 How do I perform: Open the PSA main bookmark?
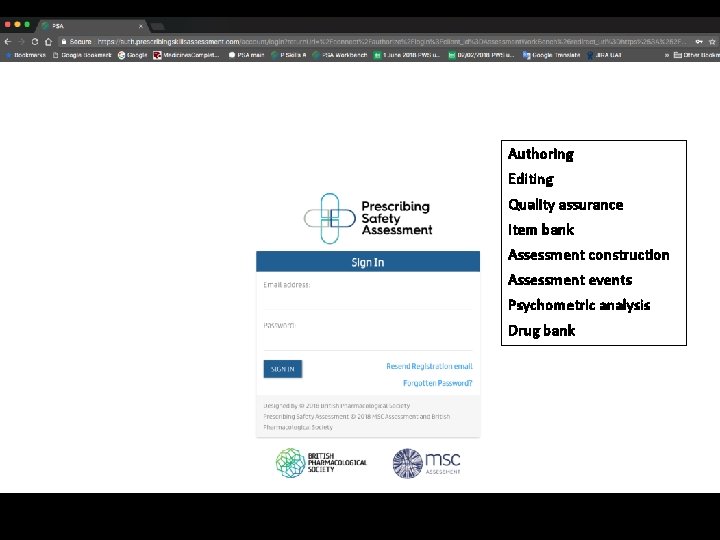[246, 55]
